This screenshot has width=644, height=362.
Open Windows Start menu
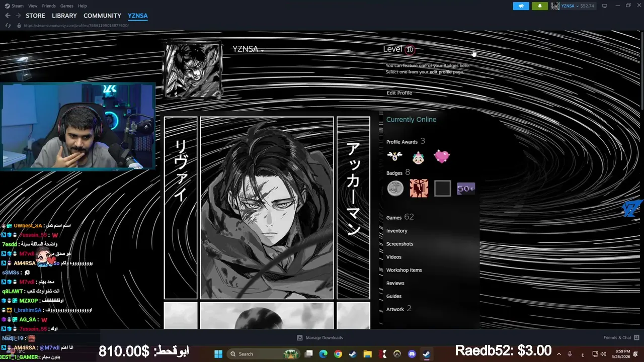tap(218, 354)
